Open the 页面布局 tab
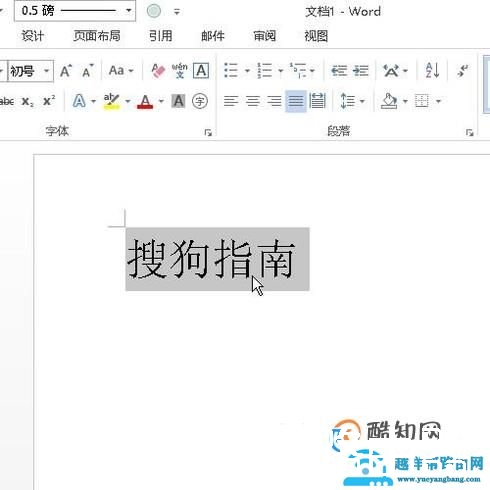Viewport: 490px width, 490px height. (97, 36)
